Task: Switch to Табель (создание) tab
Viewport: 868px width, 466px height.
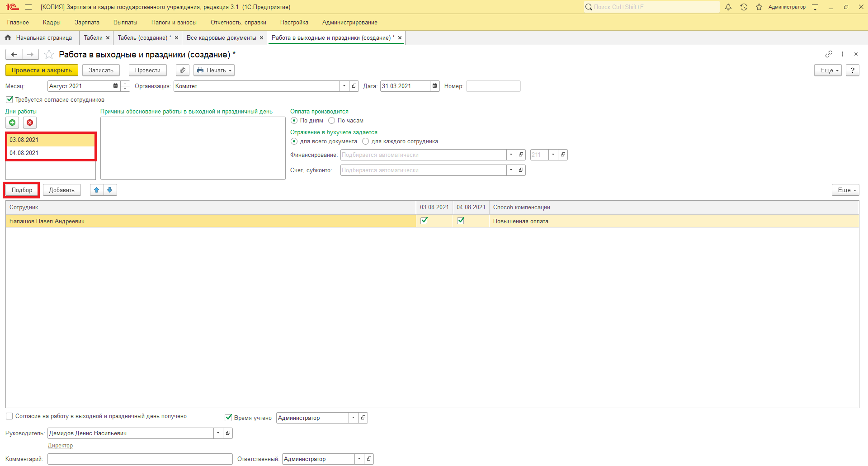Action: [145, 38]
